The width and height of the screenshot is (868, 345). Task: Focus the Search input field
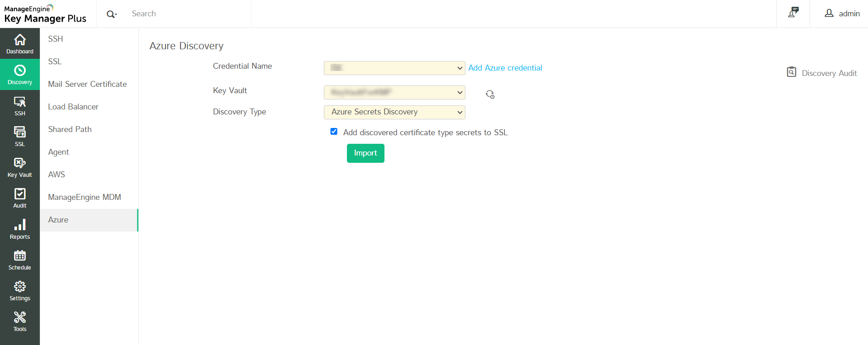(190, 14)
